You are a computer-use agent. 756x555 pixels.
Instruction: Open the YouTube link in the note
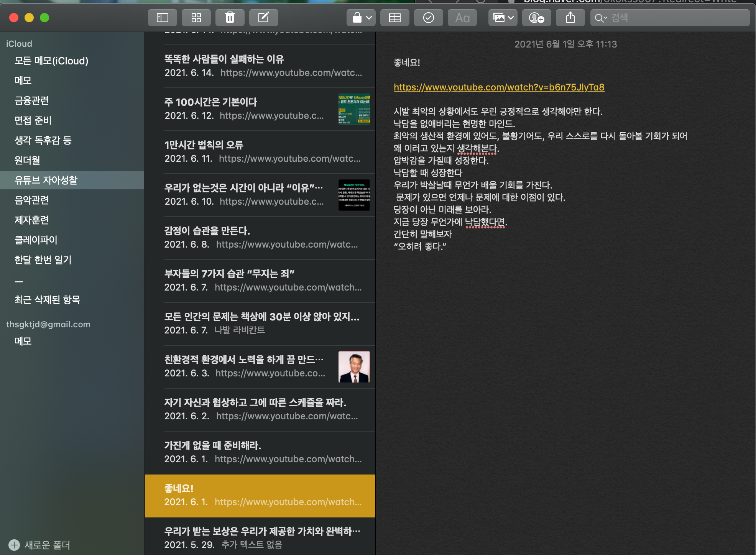[x=499, y=87]
